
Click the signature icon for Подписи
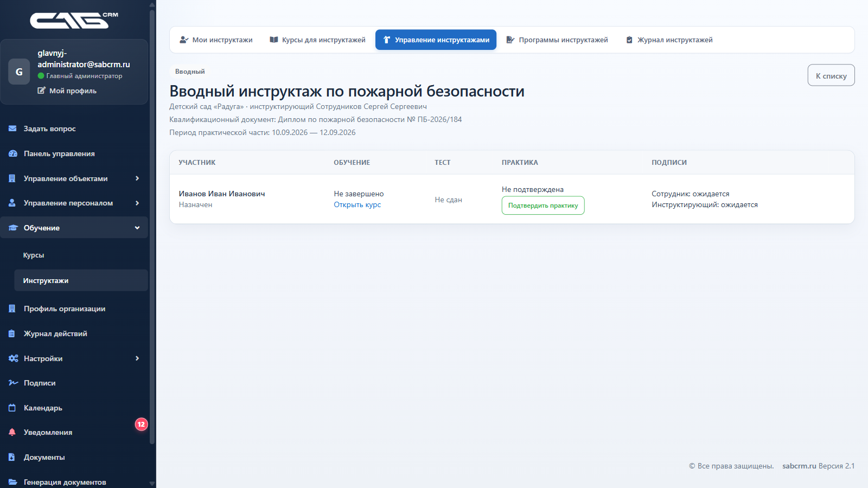(x=13, y=383)
